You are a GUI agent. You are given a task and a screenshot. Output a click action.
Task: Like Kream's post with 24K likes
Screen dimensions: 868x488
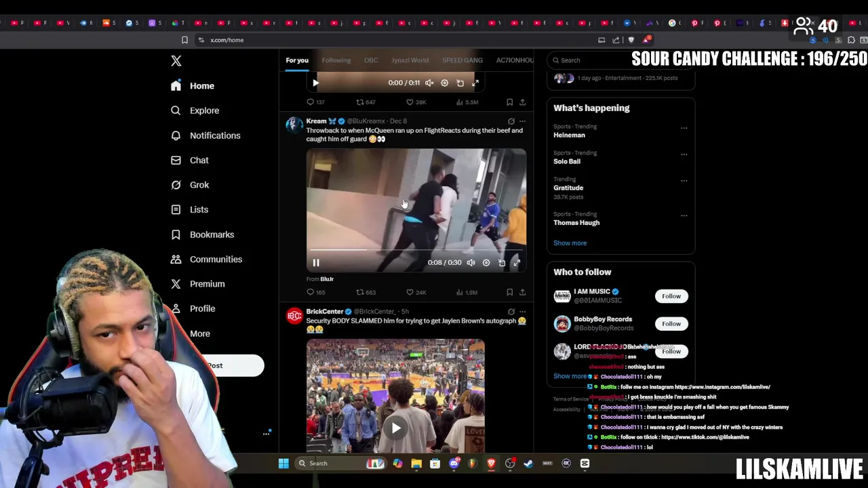point(416,293)
